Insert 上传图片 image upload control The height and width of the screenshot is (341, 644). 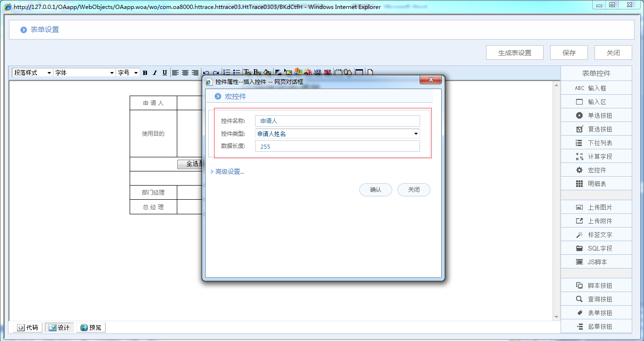point(596,207)
